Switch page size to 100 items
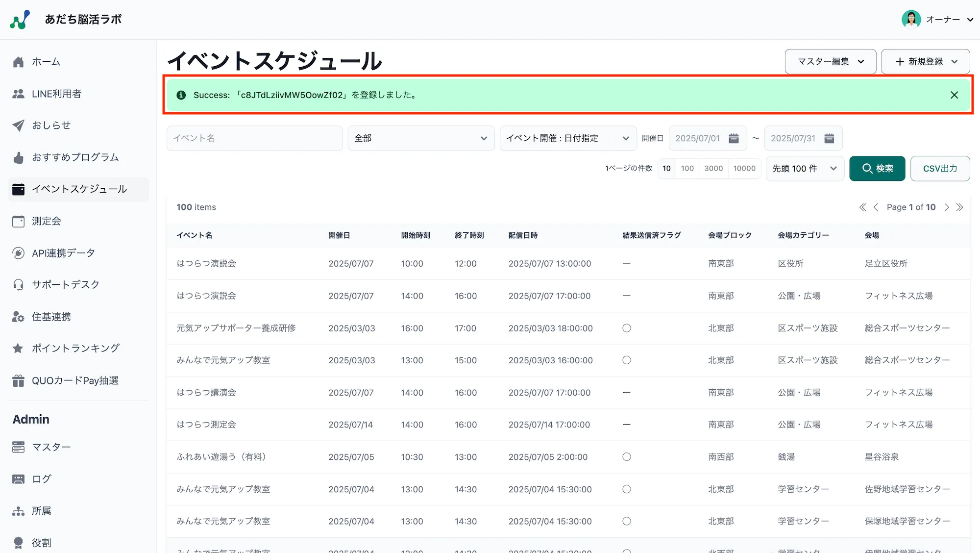This screenshot has height=553, width=980. pos(687,168)
